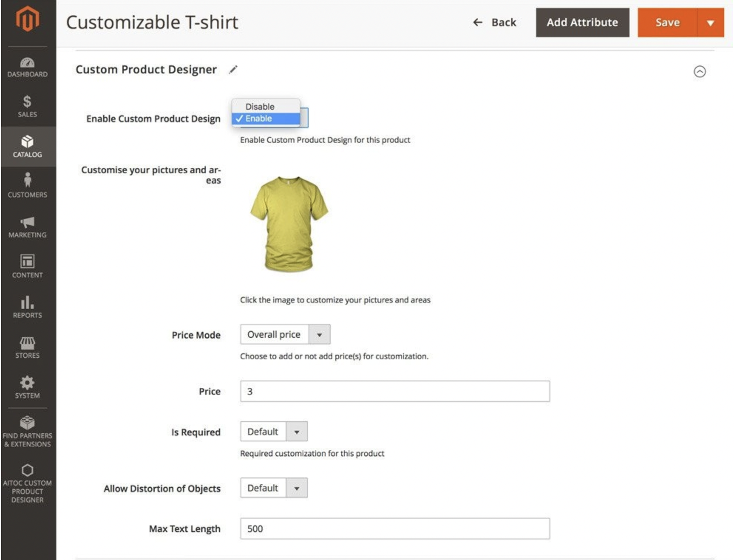
Task: Open Aitoc Custom Product Designer menu
Action: 28,483
